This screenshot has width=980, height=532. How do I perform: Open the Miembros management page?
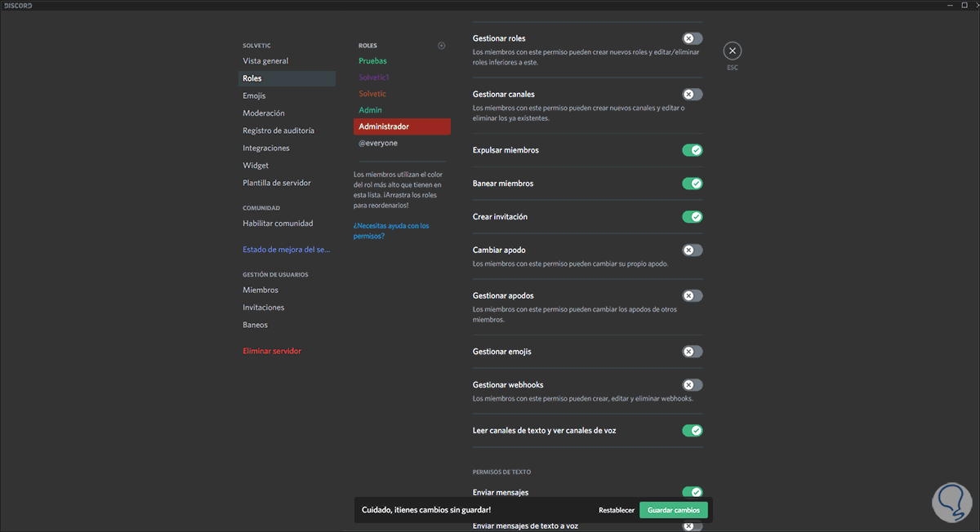(x=261, y=290)
